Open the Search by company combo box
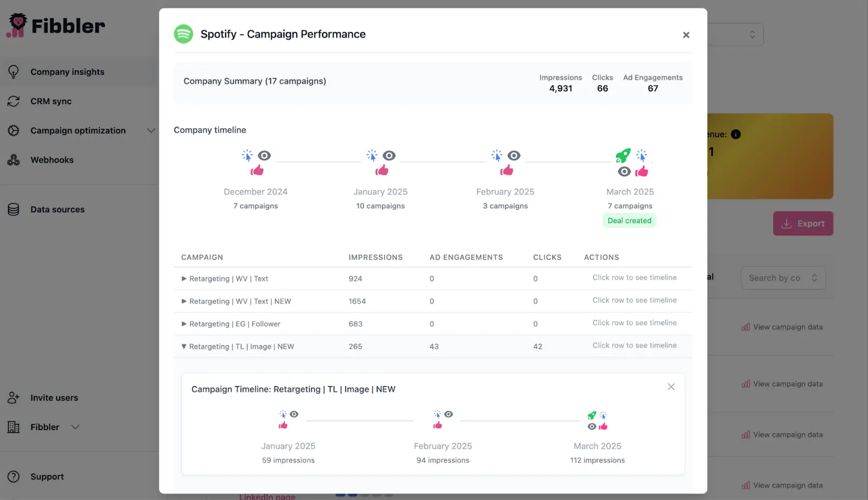 [783, 278]
